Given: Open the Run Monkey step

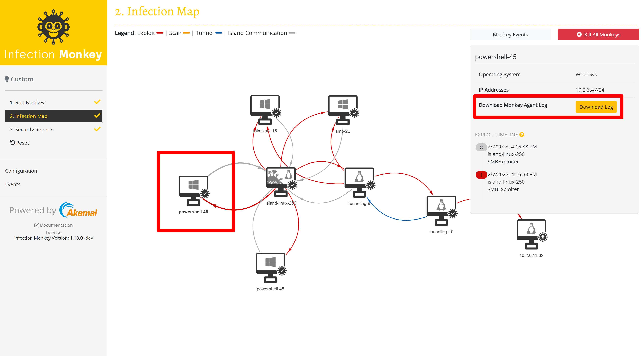Looking at the screenshot, I should [x=27, y=102].
